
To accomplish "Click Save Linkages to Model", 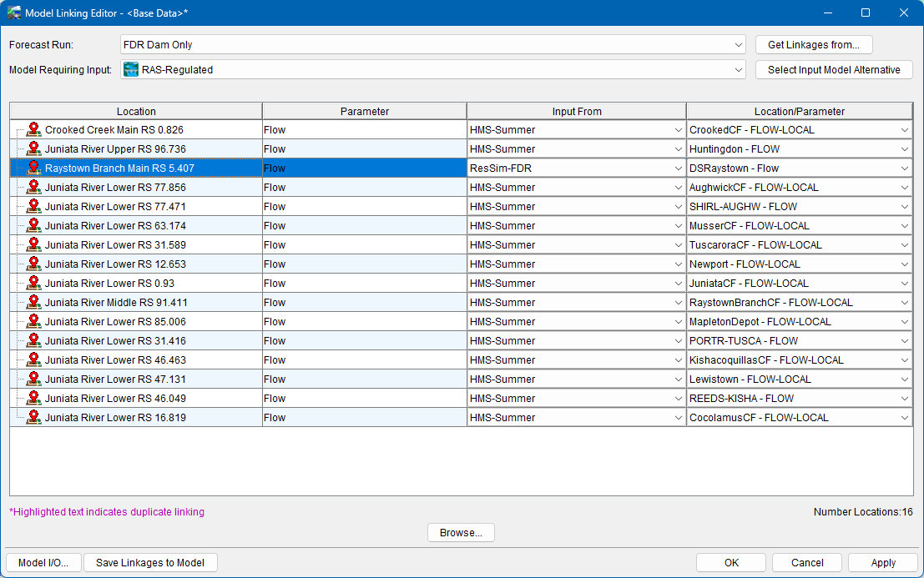I will click(150, 563).
